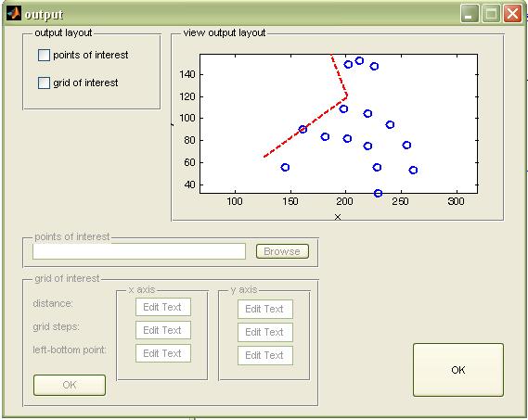Click the x axis distance edit field

coord(163,307)
